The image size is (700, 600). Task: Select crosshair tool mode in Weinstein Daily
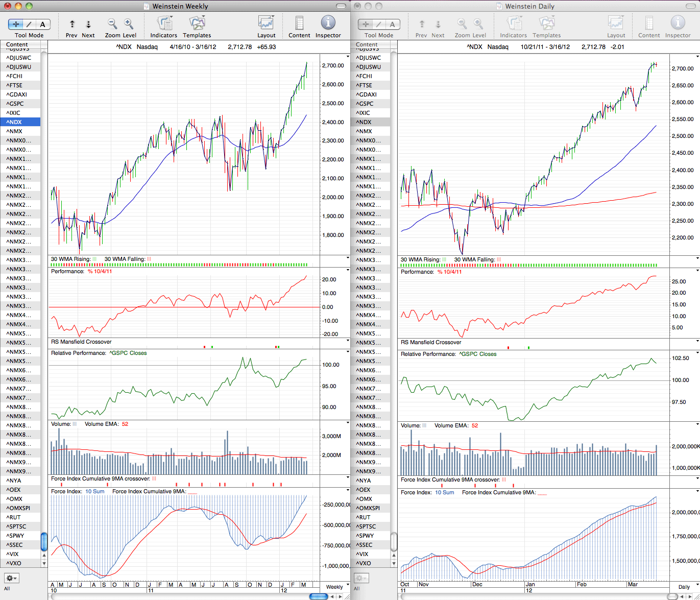click(366, 24)
